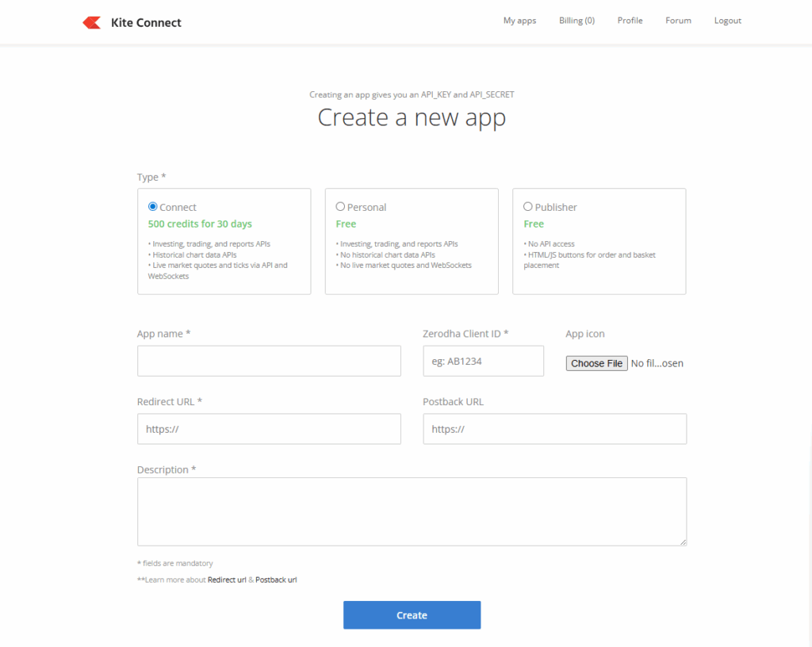Viewport: 812px width, 647px height.
Task: Focus the Zerodha Client ID field
Action: 483,361
